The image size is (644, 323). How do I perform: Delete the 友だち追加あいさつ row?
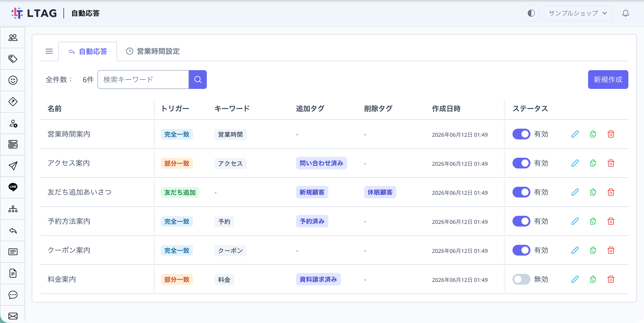point(611,192)
